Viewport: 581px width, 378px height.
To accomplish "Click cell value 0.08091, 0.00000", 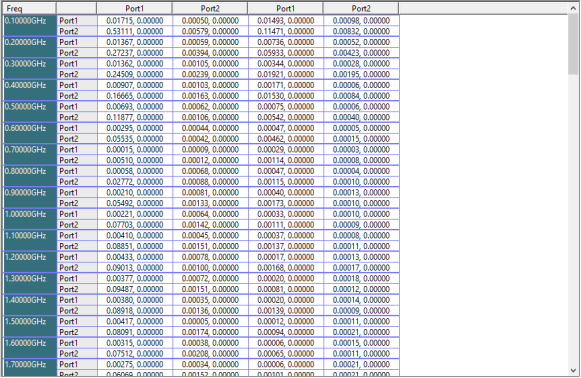I will (x=135, y=332).
